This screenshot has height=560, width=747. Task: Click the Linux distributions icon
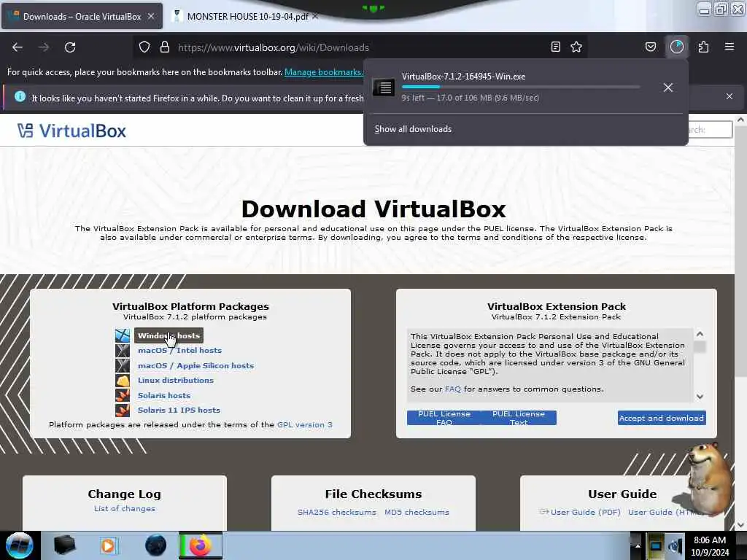[123, 381]
